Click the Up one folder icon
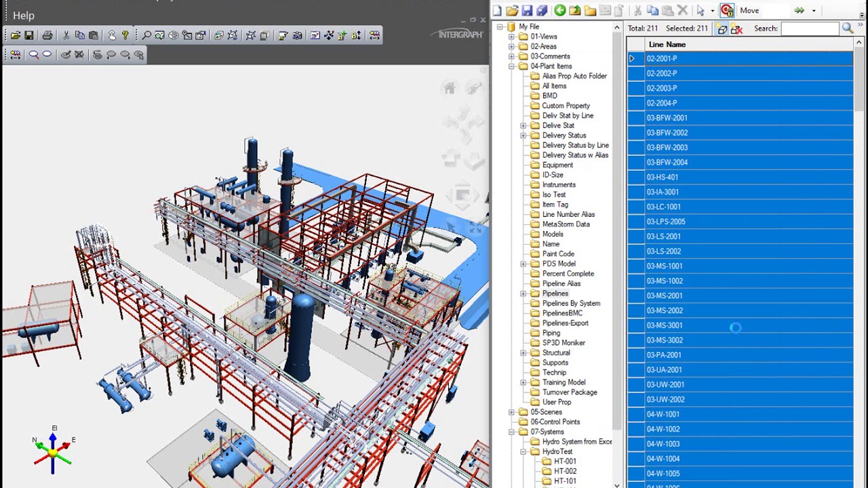The height and width of the screenshot is (488, 868). click(x=574, y=10)
